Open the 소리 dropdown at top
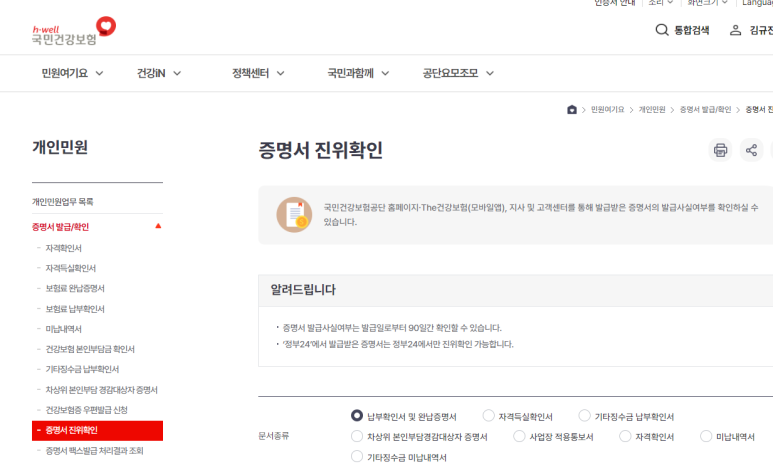Viewport: 773px width, 464px height. pos(660,3)
